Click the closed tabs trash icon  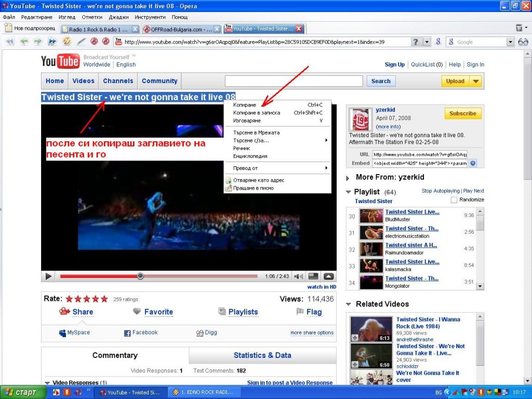coord(519,28)
